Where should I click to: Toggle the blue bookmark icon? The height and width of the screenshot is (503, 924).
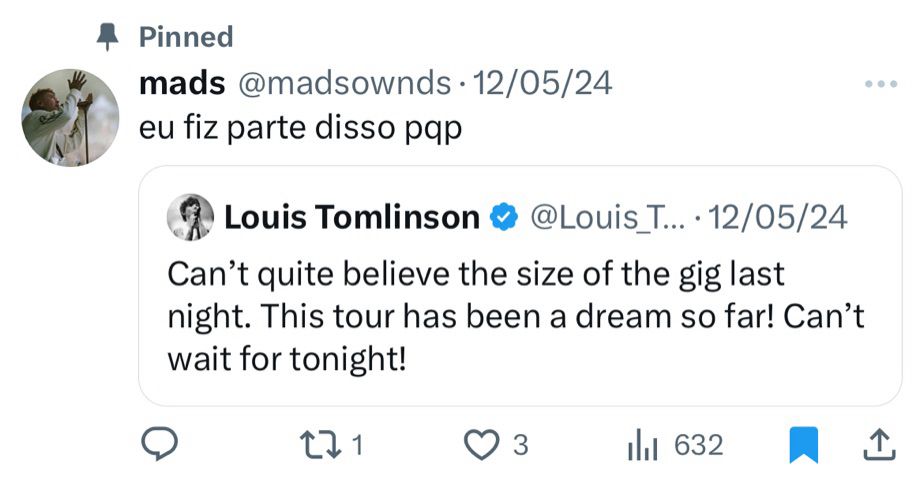coord(803,445)
